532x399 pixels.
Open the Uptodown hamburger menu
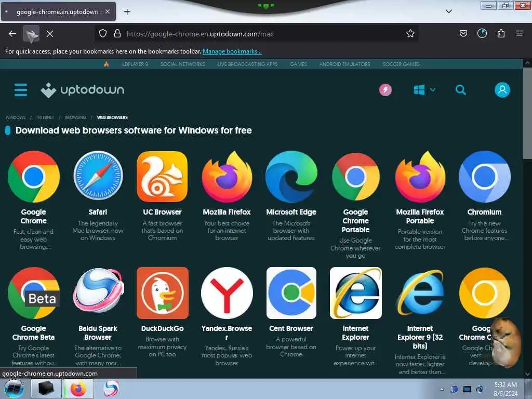21,90
